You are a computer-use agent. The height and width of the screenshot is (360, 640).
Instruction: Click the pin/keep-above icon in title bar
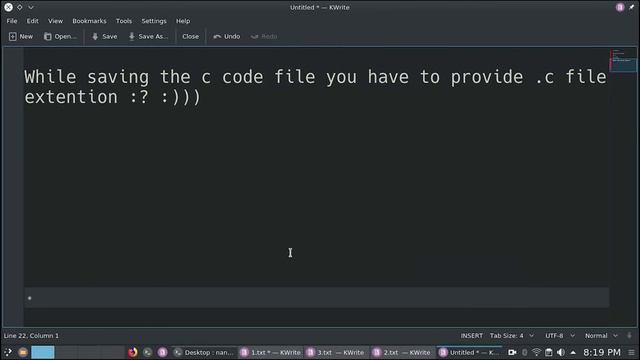coord(632,7)
